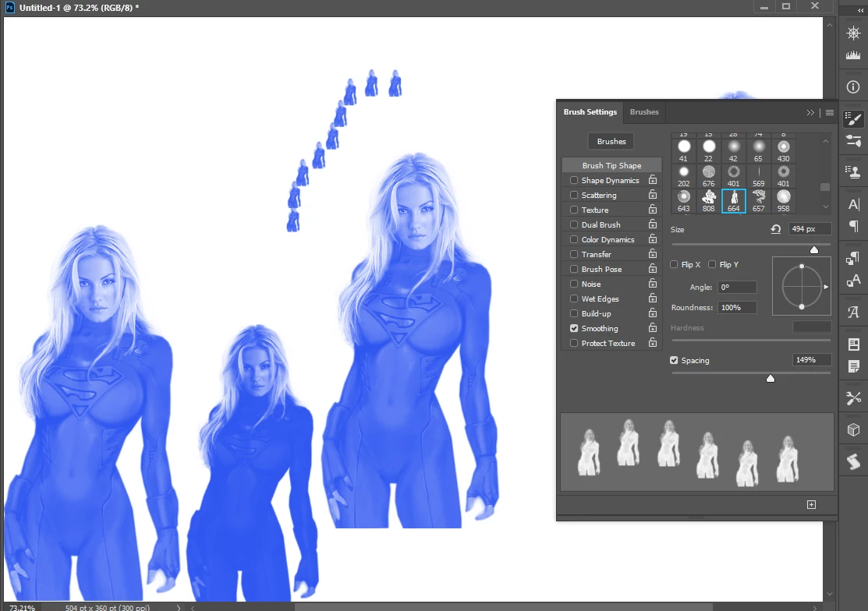Click the brush stroke preview area

click(x=697, y=452)
